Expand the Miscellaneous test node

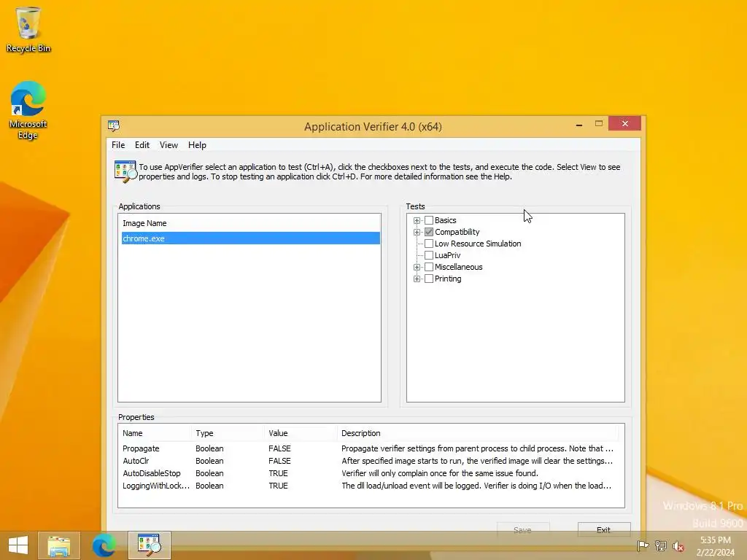[417, 267]
